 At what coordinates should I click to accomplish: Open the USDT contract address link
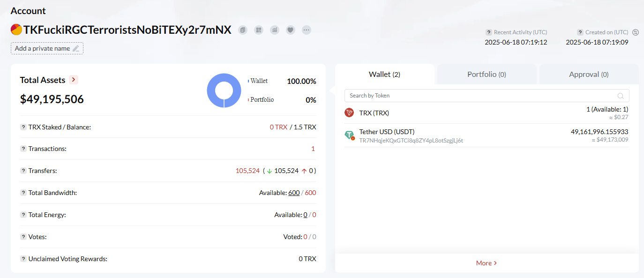[411, 140]
